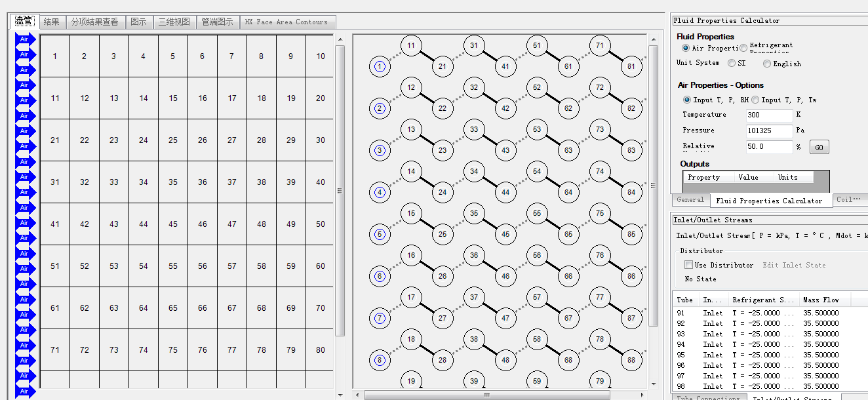Click blue-outlined inlet tube circle 5
Viewport: 868px width, 400px height.
[380, 234]
